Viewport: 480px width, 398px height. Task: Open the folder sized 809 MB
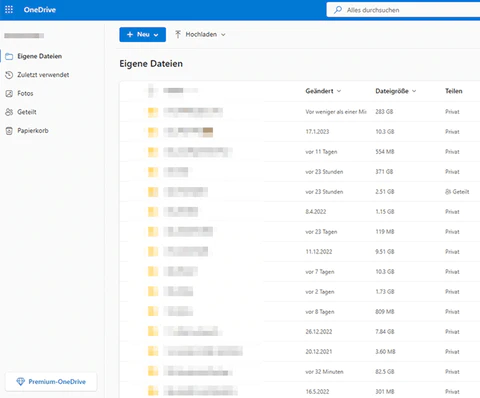click(x=178, y=312)
